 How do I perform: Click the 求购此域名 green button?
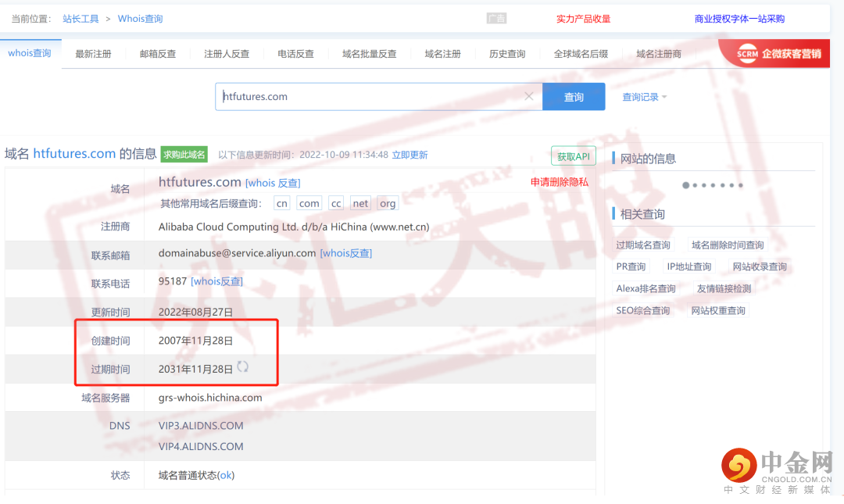click(x=184, y=155)
